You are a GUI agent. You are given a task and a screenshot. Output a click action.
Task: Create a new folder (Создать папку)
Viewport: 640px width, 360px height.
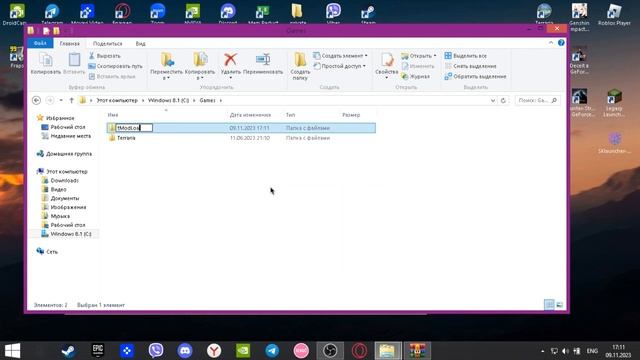tap(300, 66)
